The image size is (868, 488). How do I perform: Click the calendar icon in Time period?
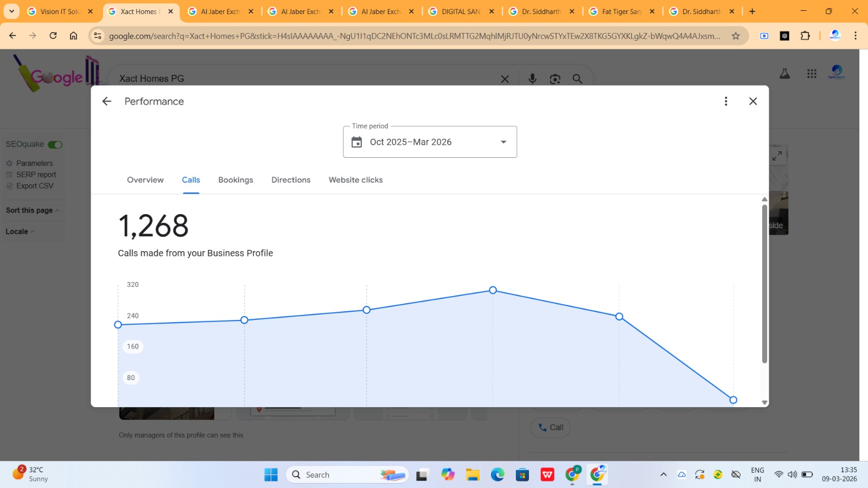(356, 142)
